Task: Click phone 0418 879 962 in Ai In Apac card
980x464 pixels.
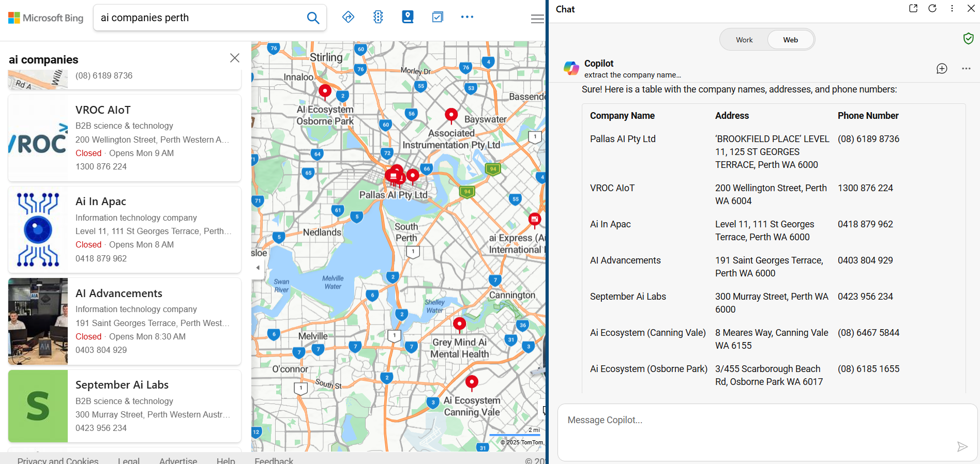Action: [x=101, y=258]
